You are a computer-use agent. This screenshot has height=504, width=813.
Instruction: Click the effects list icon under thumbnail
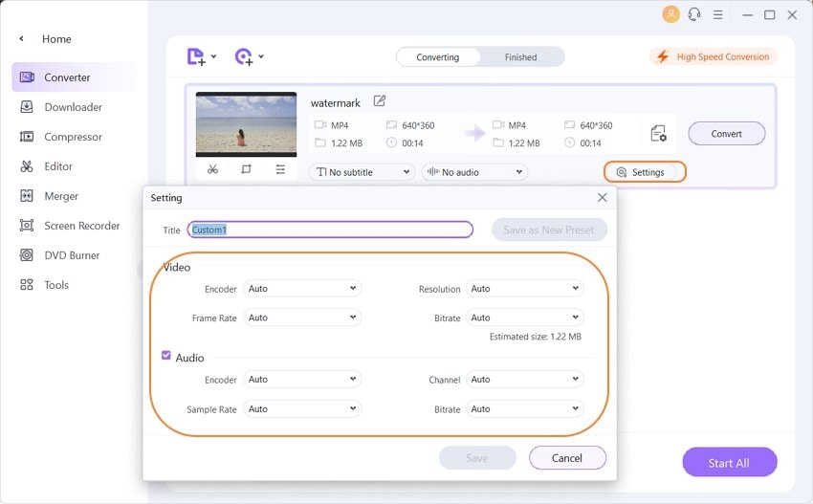coord(280,169)
